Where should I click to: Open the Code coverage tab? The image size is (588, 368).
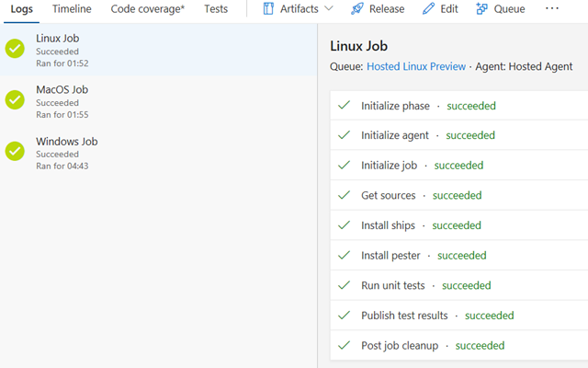[147, 9]
